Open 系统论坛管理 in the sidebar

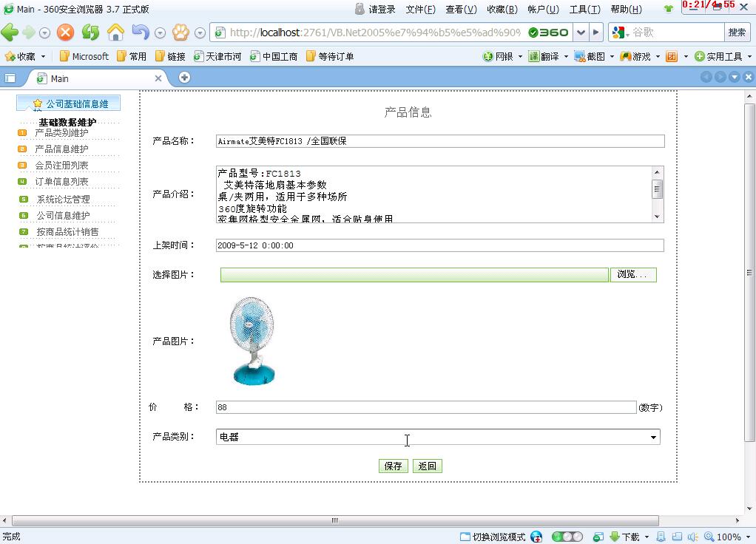tap(63, 199)
